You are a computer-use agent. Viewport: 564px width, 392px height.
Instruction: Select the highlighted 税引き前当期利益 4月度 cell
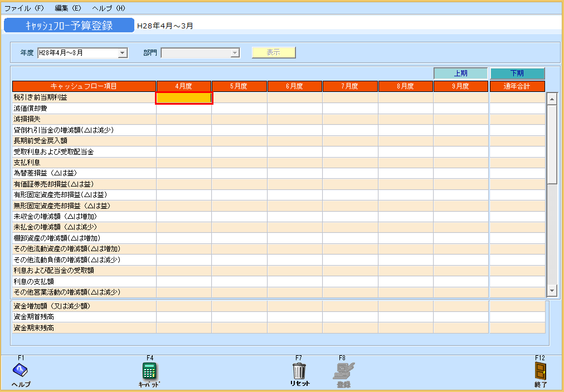(184, 98)
